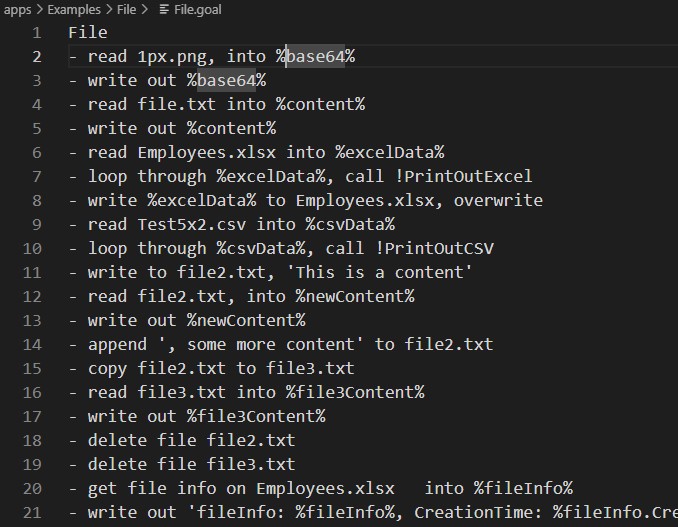Image resolution: width=678 pixels, height=527 pixels.
Task: Open the 'File' folder breadcrumb
Action: tap(127, 10)
